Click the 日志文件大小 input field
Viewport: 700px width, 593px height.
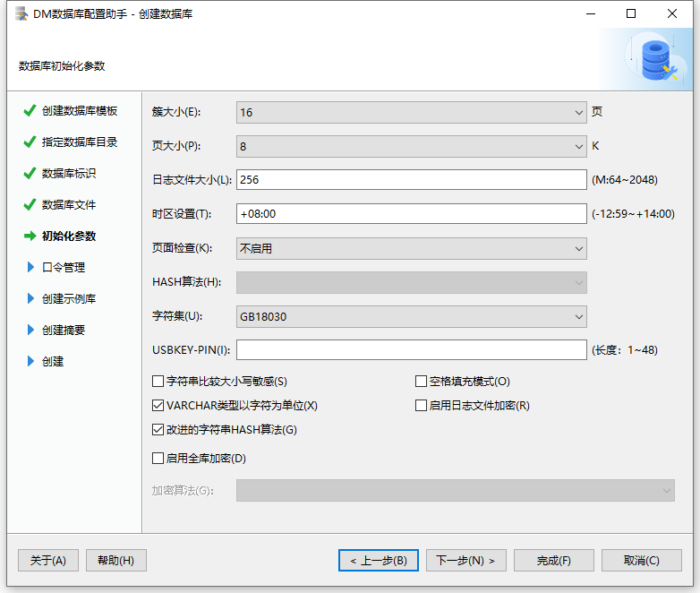click(x=411, y=180)
